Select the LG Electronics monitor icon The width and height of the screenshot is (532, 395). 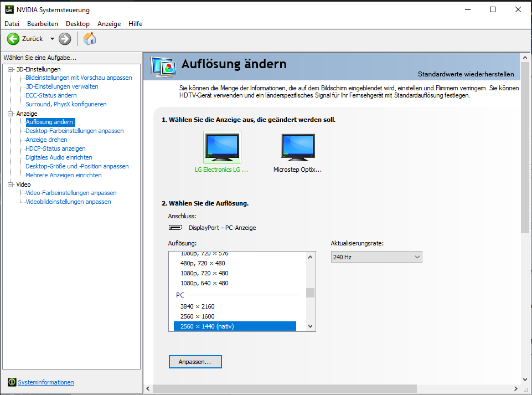point(222,147)
